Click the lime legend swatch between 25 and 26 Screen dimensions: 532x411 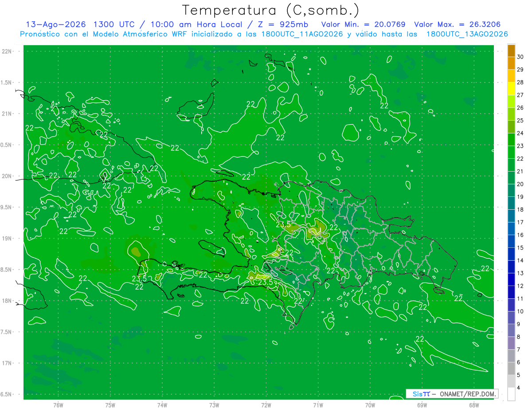511,114
